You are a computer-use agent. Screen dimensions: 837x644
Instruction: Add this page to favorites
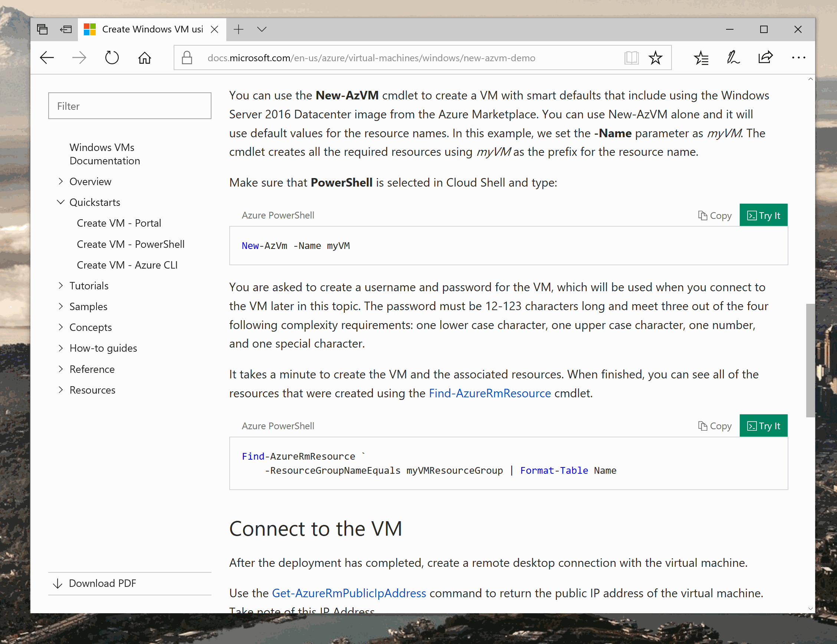tap(655, 57)
